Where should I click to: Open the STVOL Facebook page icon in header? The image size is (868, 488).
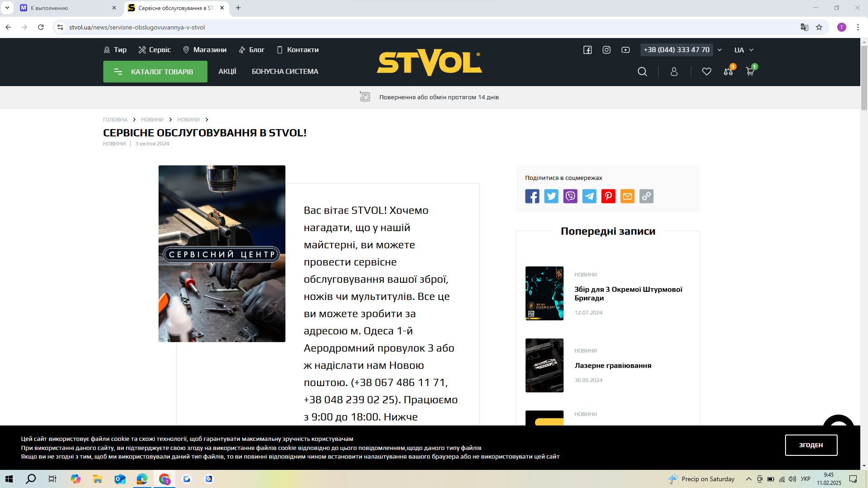click(x=588, y=50)
